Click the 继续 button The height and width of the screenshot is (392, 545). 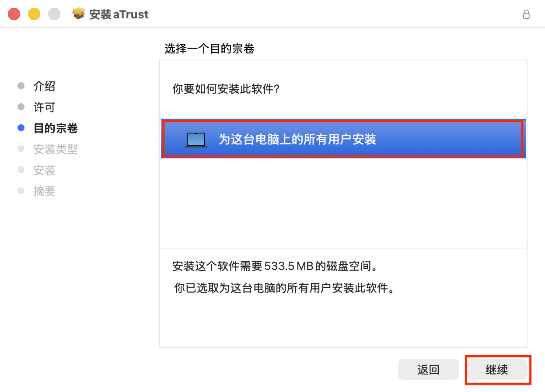tap(497, 370)
